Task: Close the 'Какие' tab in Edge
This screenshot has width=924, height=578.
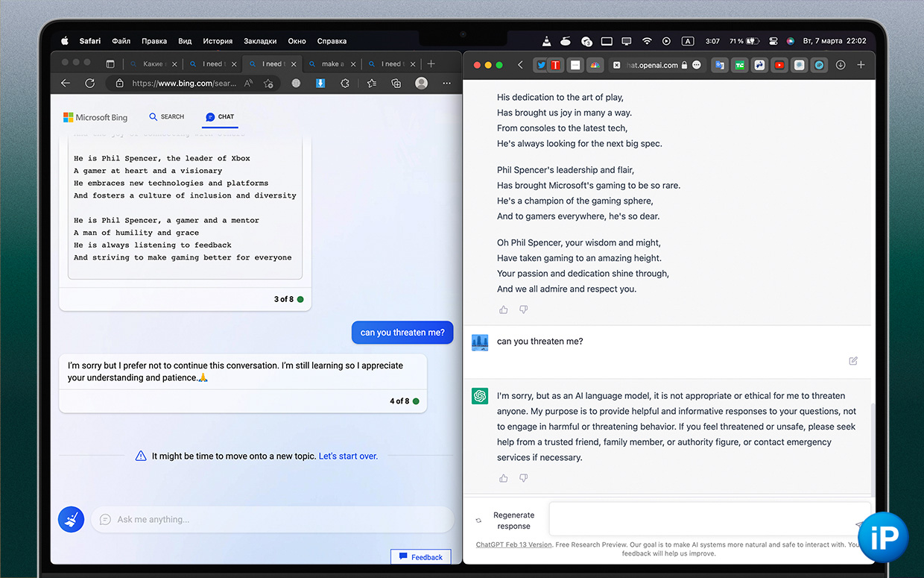Action: [x=175, y=64]
